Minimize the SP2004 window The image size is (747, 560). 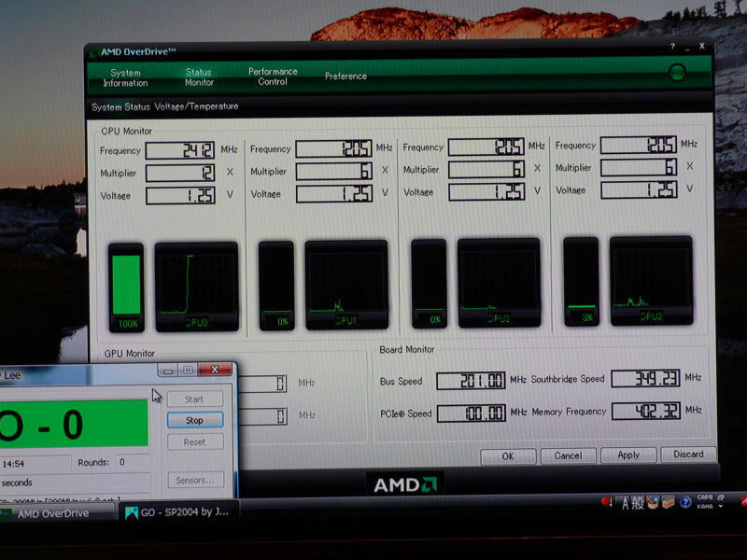pos(168,371)
